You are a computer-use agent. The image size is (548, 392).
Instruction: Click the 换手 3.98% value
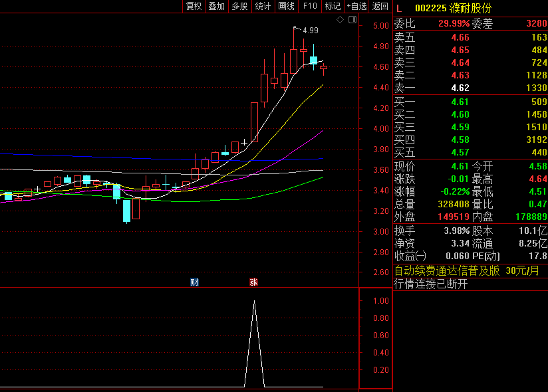coord(456,231)
